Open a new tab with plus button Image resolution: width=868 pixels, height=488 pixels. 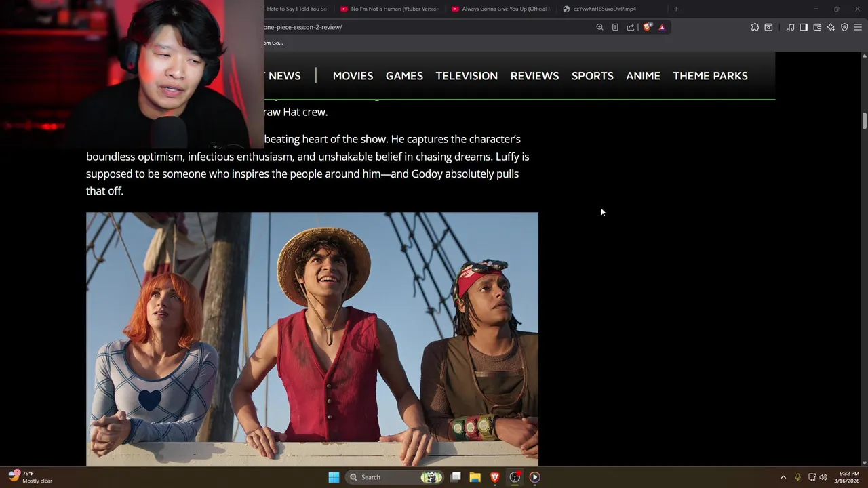coord(676,9)
